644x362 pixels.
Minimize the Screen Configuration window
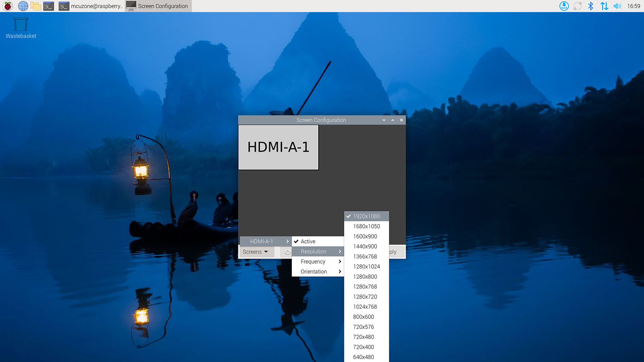pyautogui.click(x=384, y=120)
